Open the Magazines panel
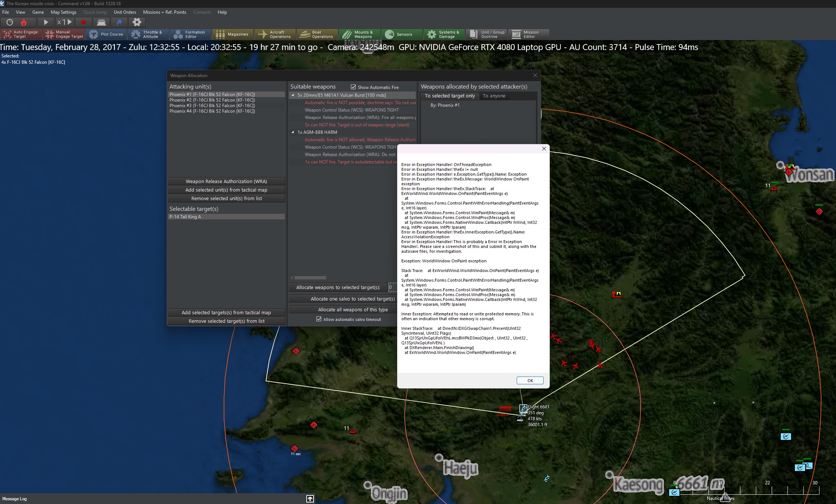The width and height of the screenshot is (836, 504). click(233, 34)
